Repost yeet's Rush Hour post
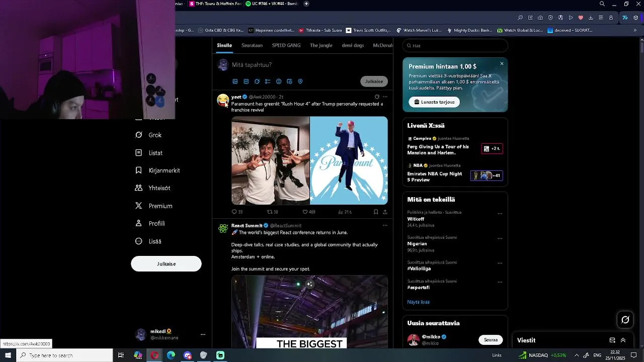 [x=272, y=212]
